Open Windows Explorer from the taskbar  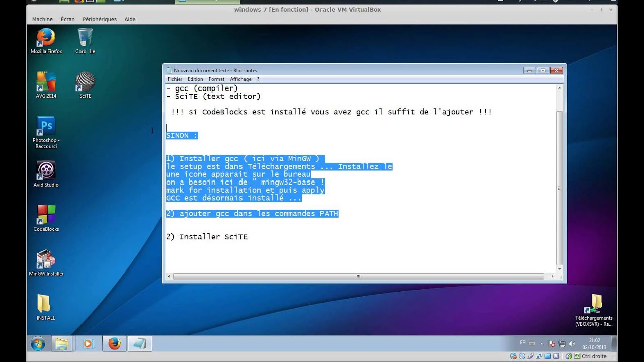[61, 344]
